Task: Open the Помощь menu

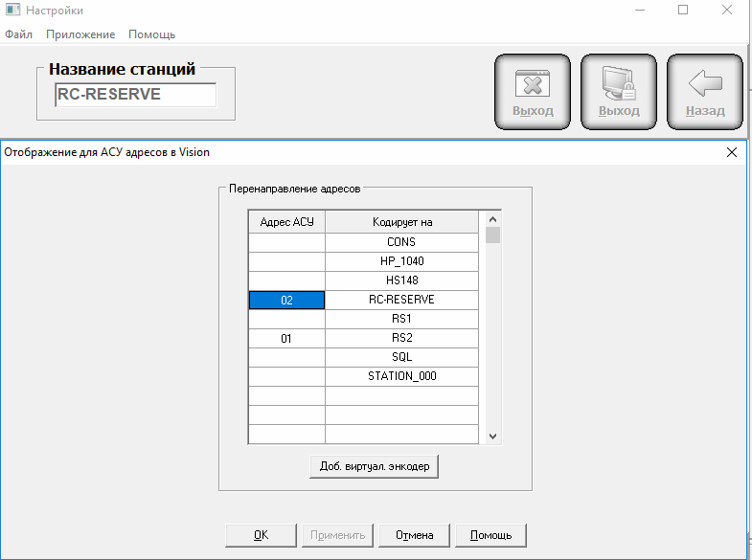Action: [x=151, y=34]
